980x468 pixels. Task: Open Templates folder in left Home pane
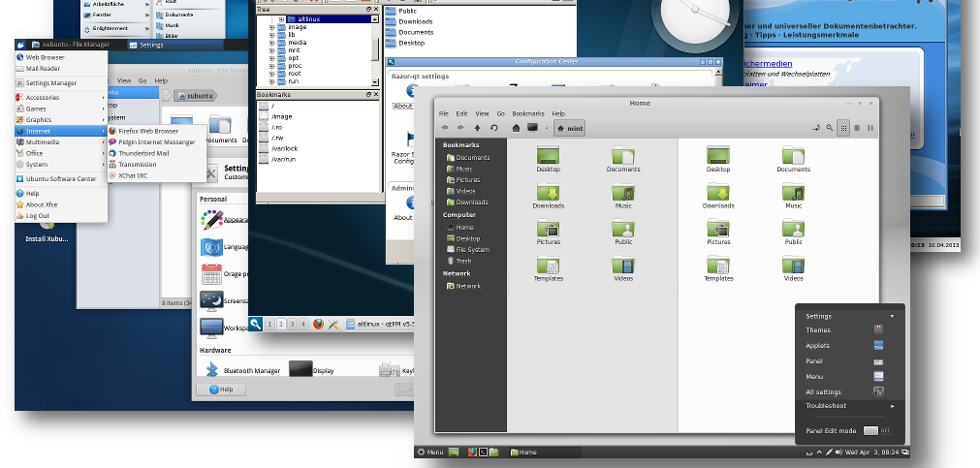pos(548,269)
